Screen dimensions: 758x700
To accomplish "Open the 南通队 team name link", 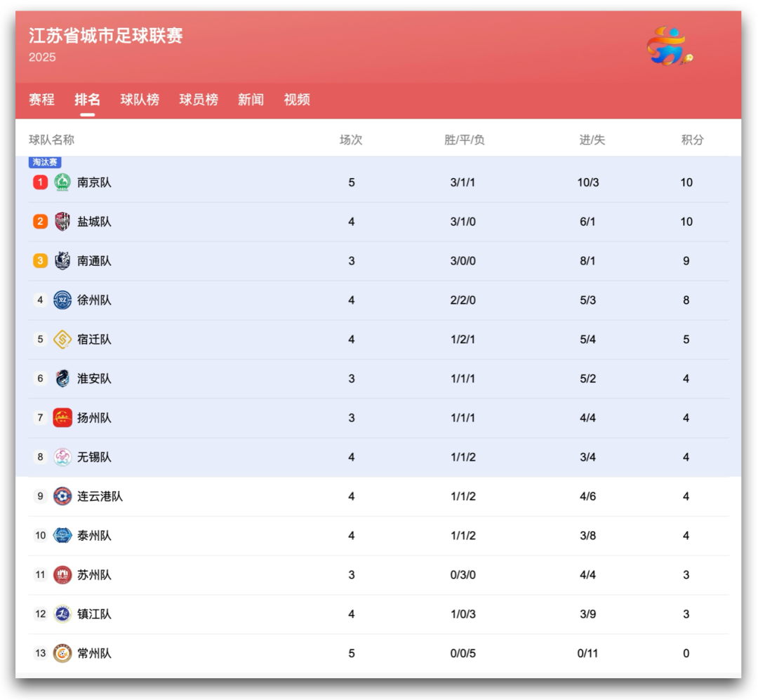I will [x=94, y=261].
